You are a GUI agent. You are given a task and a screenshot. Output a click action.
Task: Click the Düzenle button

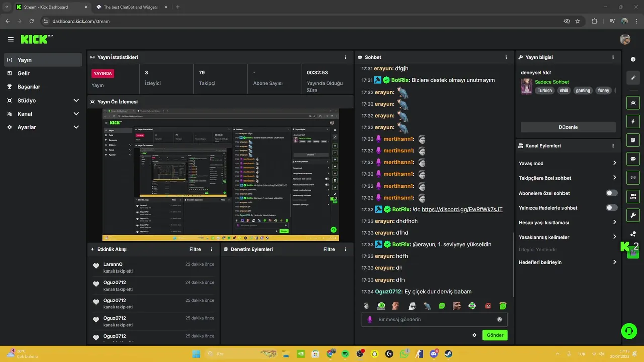point(568,127)
